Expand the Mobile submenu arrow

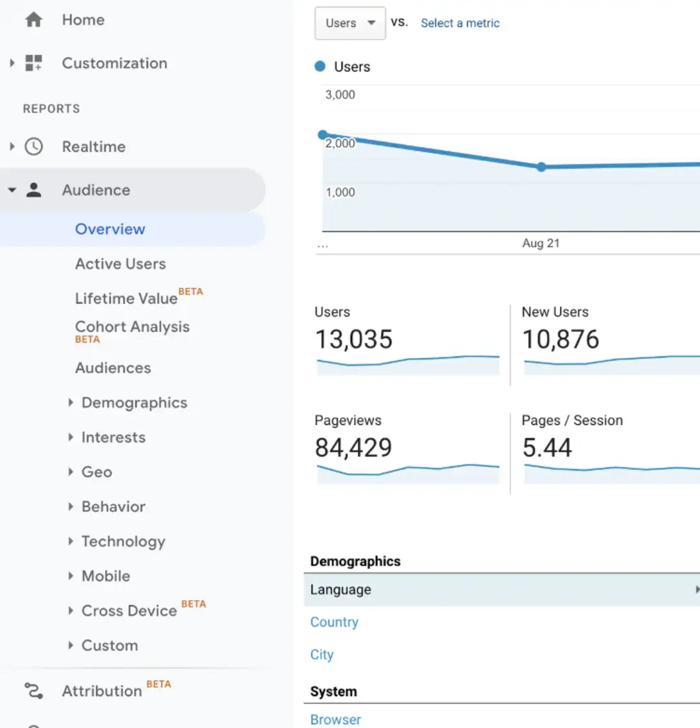71,576
